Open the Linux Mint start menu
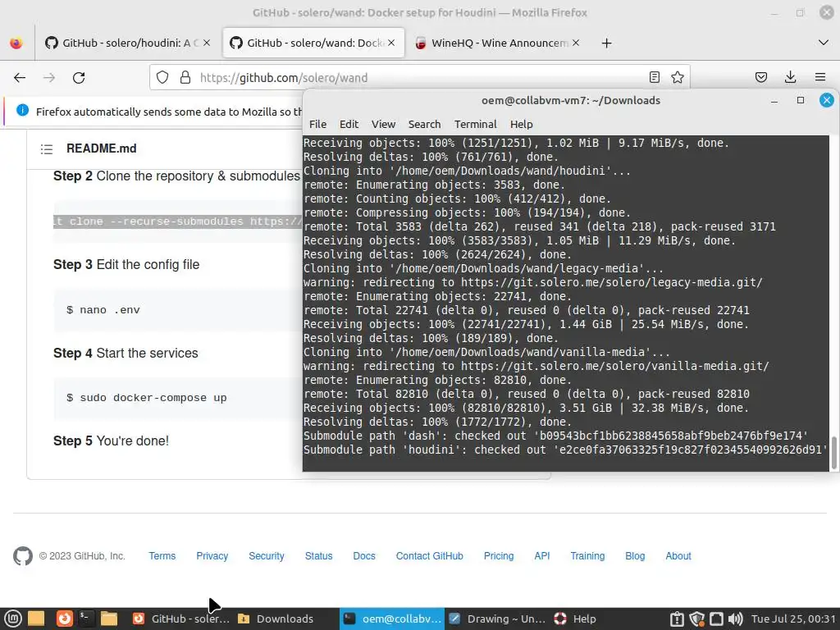The width and height of the screenshot is (840, 630). (13, 619)
